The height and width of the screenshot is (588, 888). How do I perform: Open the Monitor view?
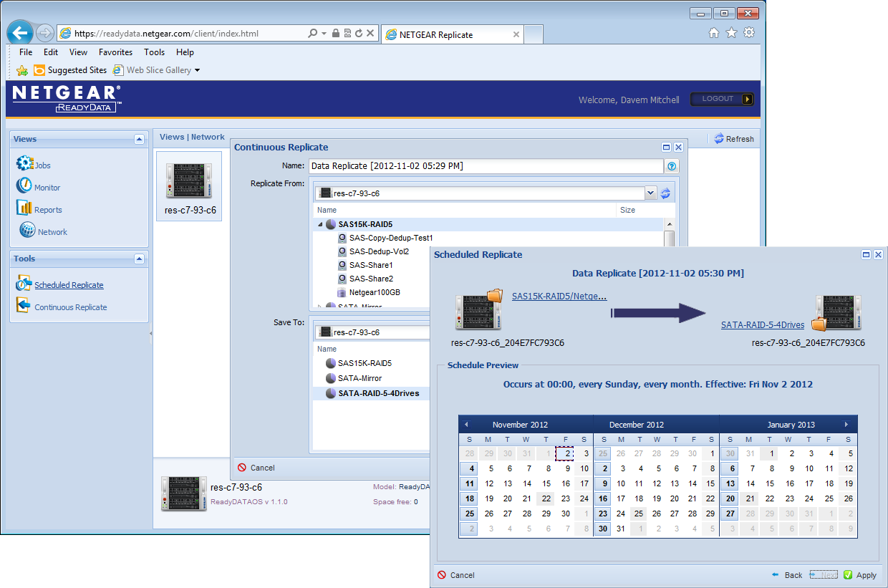click(x=38, y=186)
